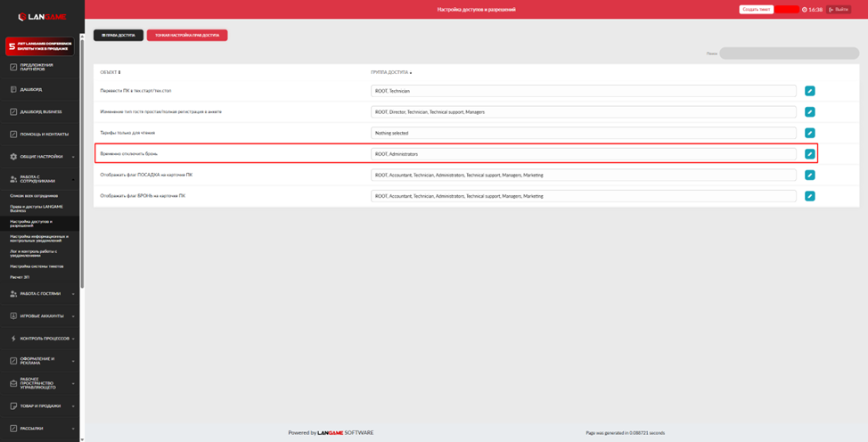Image resolution: width=868 pixels, height=442 pixels.
Task: Click the clock icon next to 16:38
Action: [x=804, y=10]
